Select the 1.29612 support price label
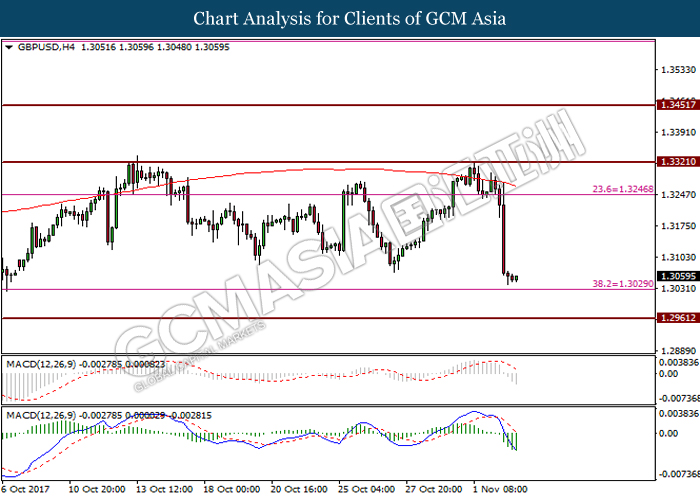This screenshot has height=500, width=700. pos(678,318)
